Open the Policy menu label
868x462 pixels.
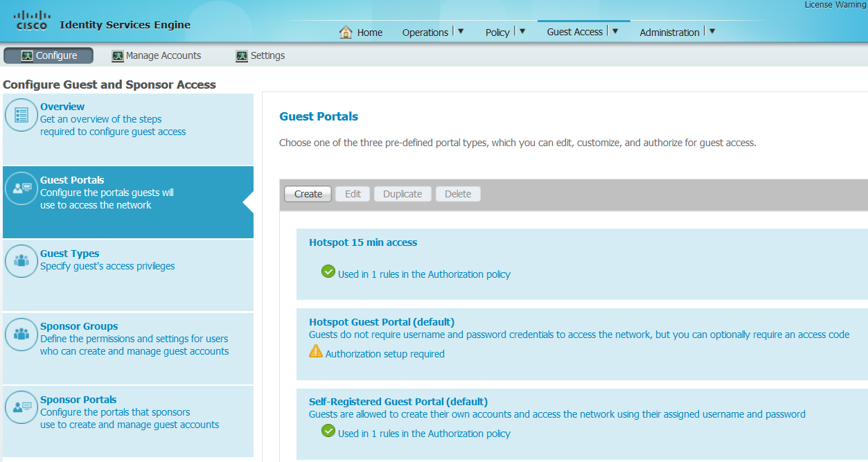tap(497, 33)
